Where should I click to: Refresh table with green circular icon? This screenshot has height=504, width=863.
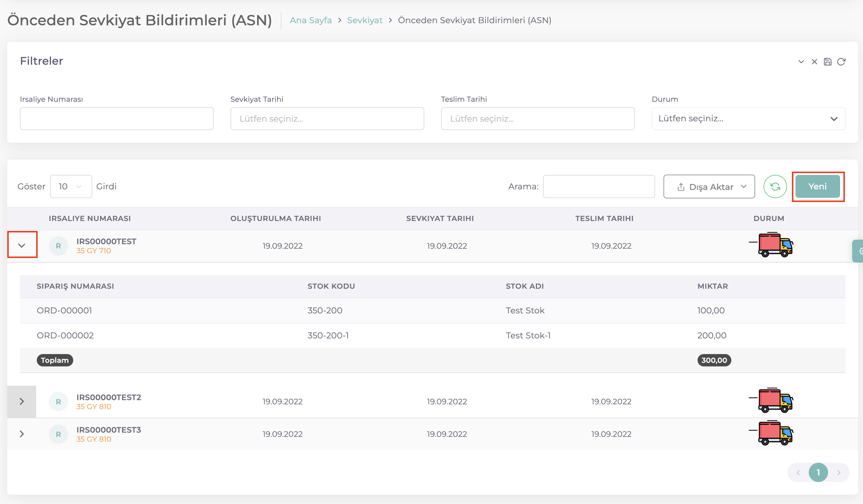click(775, 186)
